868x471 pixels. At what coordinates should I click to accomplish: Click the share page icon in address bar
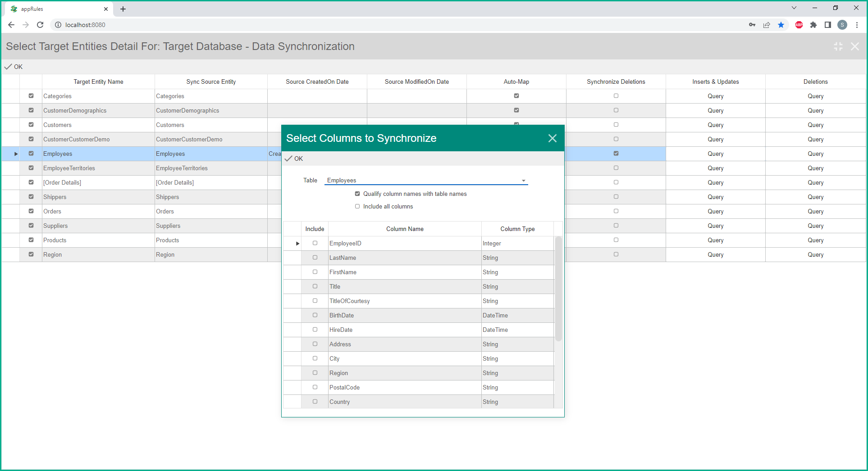click(x=767, y=25)
